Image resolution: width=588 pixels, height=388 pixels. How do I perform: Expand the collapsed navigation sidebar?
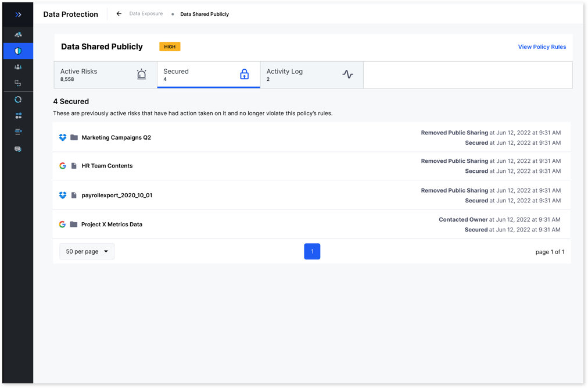click(x=17, y=14)
